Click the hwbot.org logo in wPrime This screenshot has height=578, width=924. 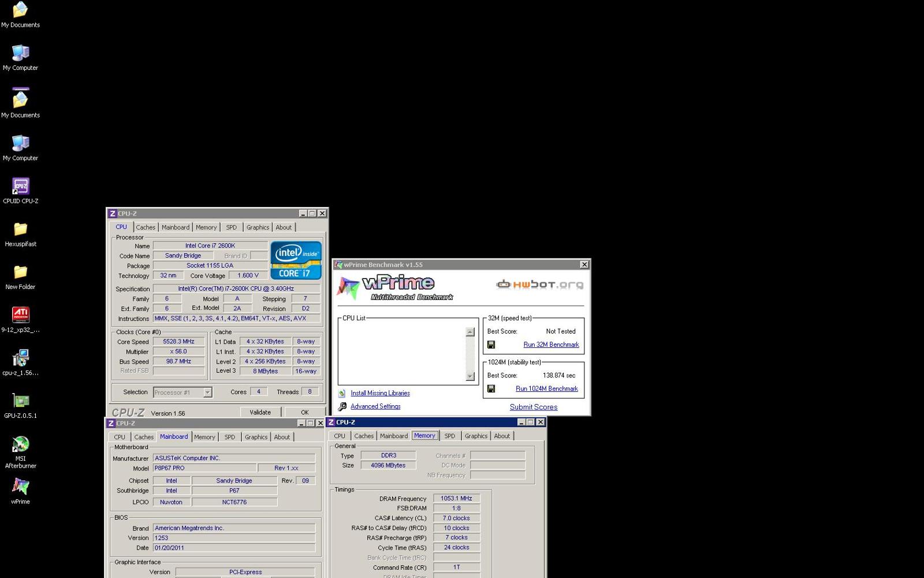tap(539, 284)
